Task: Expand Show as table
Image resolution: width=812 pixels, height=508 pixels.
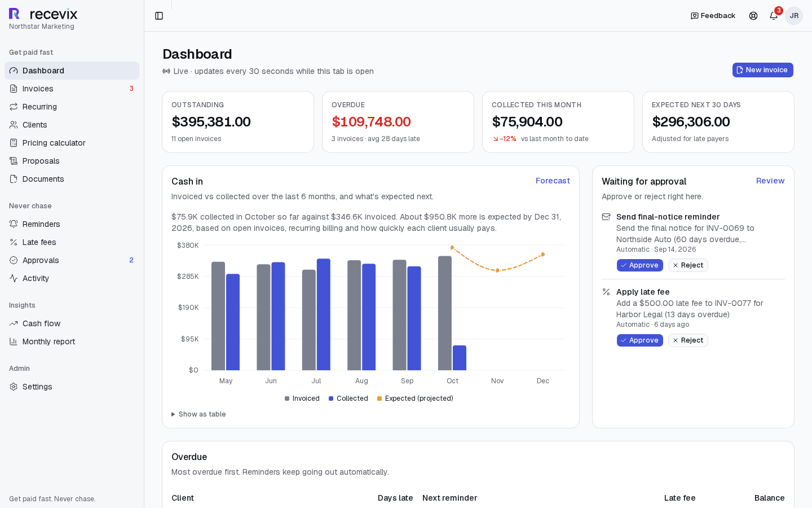Action: (198, 414)
